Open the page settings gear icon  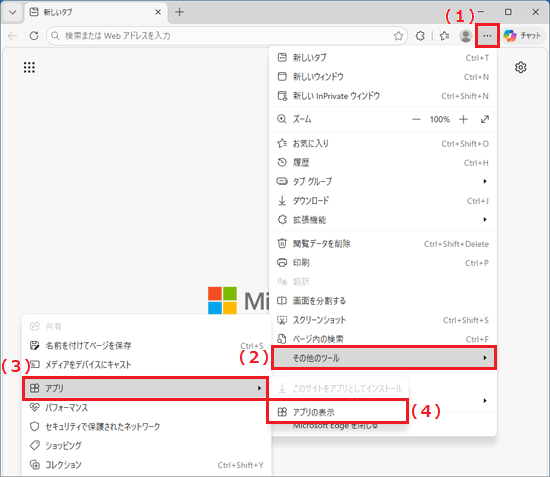point(521,67)
